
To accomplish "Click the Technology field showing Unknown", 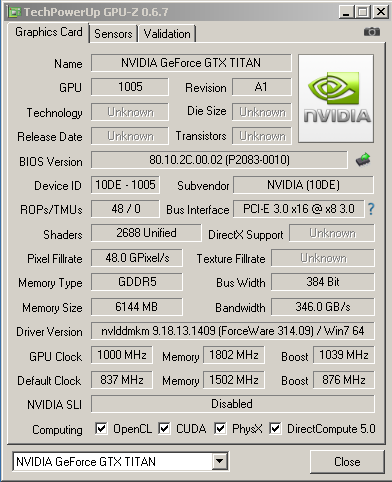I will click(130, 112).
